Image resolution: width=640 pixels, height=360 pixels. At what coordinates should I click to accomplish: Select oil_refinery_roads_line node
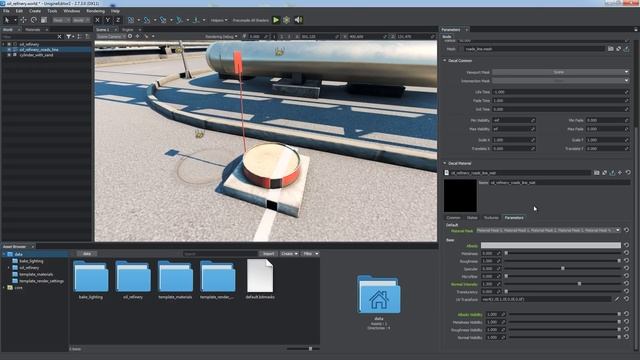click(39, 49)
